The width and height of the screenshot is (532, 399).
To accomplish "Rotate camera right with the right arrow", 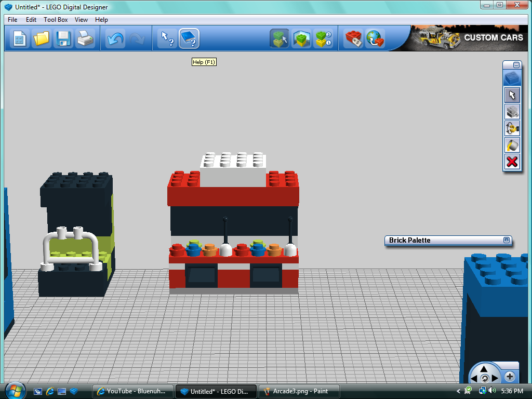I will tap(495, 378).
